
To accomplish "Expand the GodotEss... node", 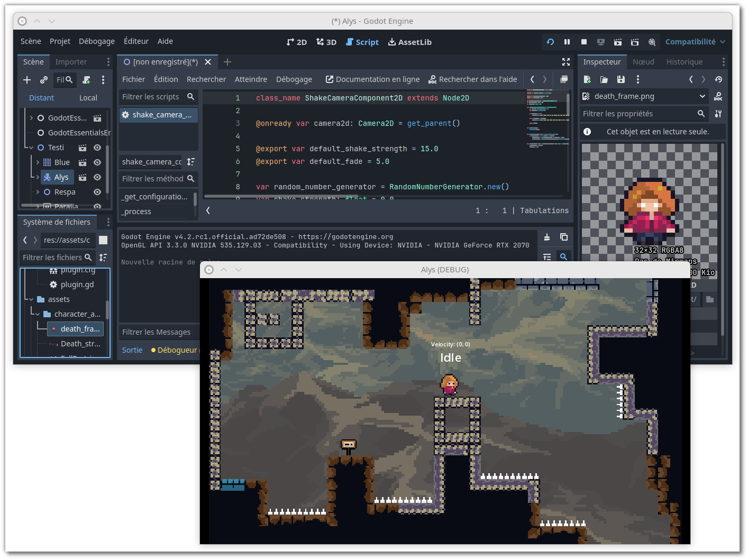I will [31, 118].
